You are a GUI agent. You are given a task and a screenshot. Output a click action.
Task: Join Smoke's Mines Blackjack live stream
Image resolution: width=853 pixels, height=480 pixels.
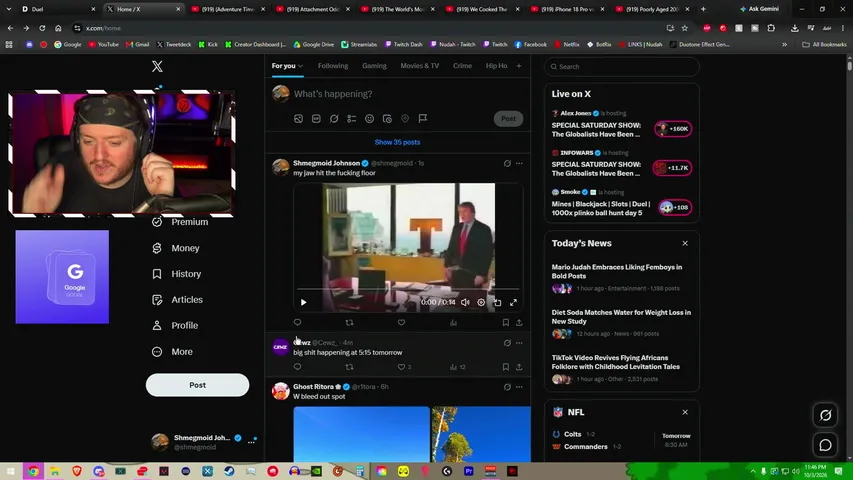[x=675, y=207]
